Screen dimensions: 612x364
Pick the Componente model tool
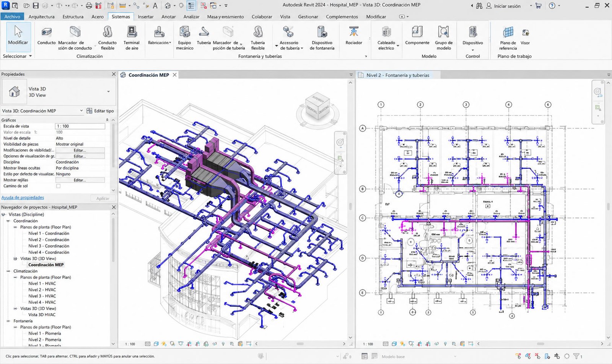(x=417, y=36)
